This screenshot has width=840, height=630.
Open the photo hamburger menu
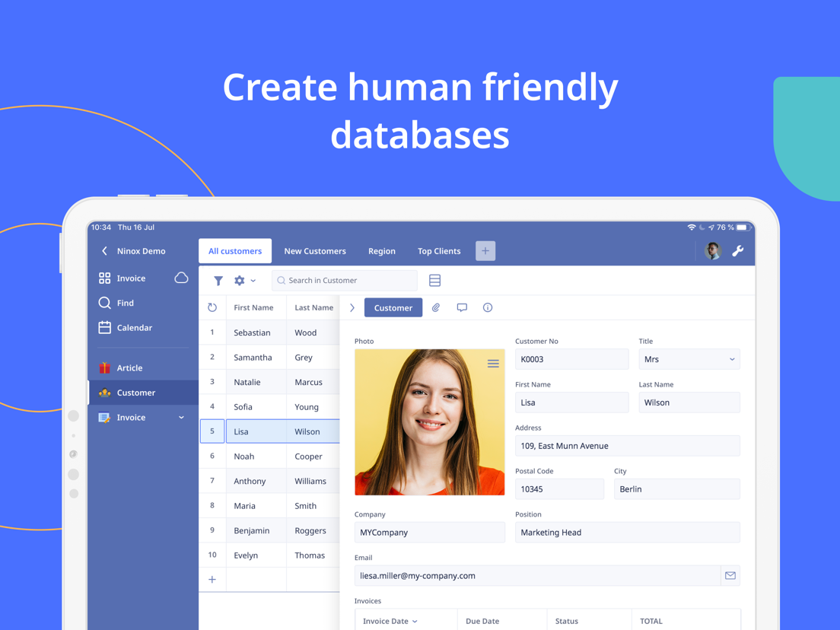coord(493,364)
